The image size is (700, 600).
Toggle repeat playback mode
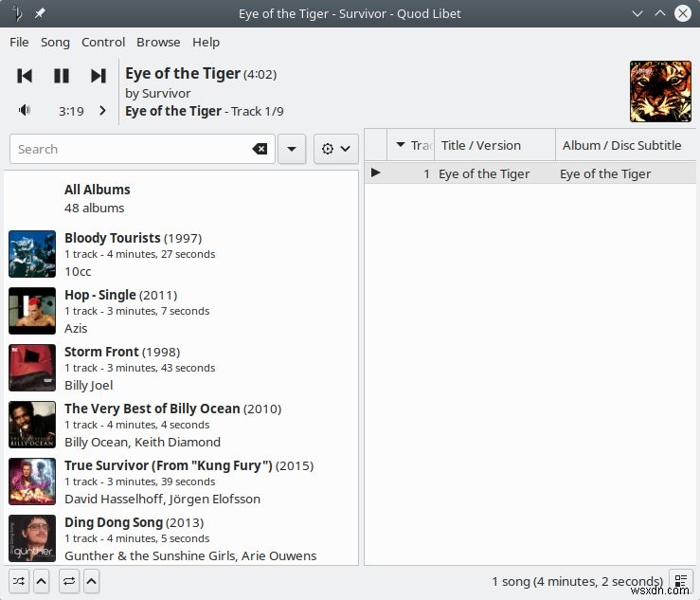point(69,581)
